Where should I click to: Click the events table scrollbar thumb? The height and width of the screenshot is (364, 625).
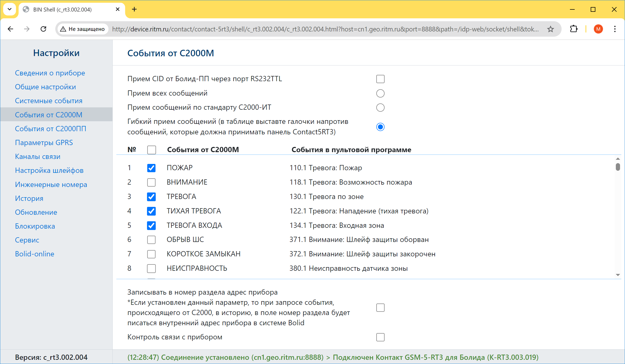pos(618,167)
